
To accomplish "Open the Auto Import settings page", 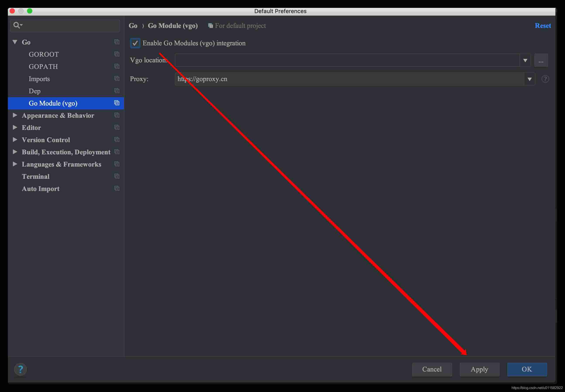I will [x=41, y=189].
